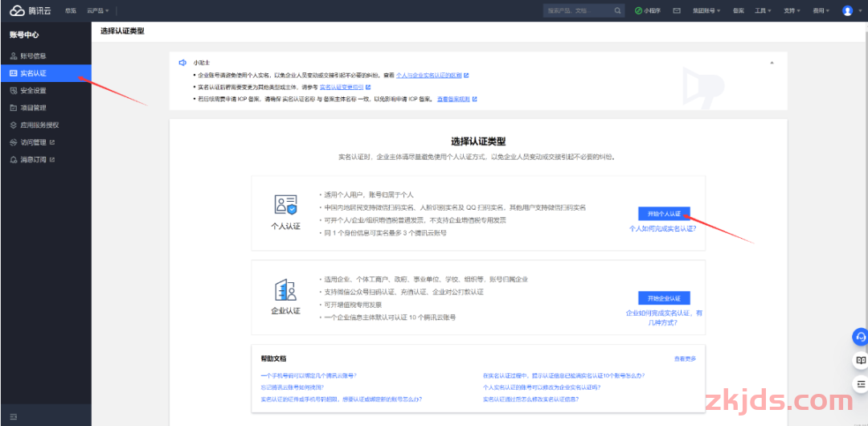Open help link 忘记腾讯云账号如何找回
This screenshot has height=426, width=868.
[x=292, y=387]
